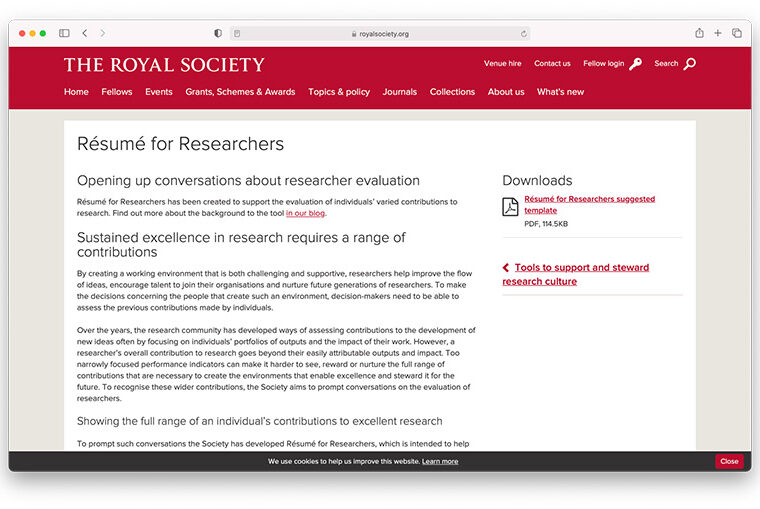
Task: Click the red chevron beside Tools link
Action: [506, 268]
